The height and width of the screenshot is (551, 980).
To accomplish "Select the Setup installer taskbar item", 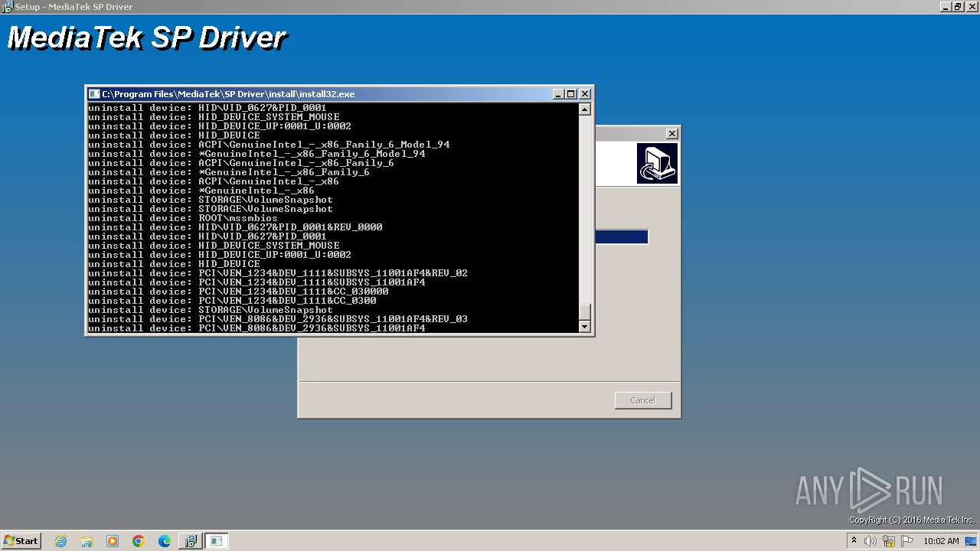I will click(x=190, y=541).
